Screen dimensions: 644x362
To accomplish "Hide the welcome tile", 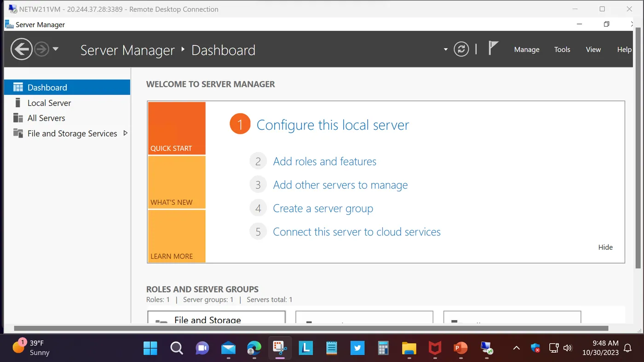I will [x=605, y=247].
